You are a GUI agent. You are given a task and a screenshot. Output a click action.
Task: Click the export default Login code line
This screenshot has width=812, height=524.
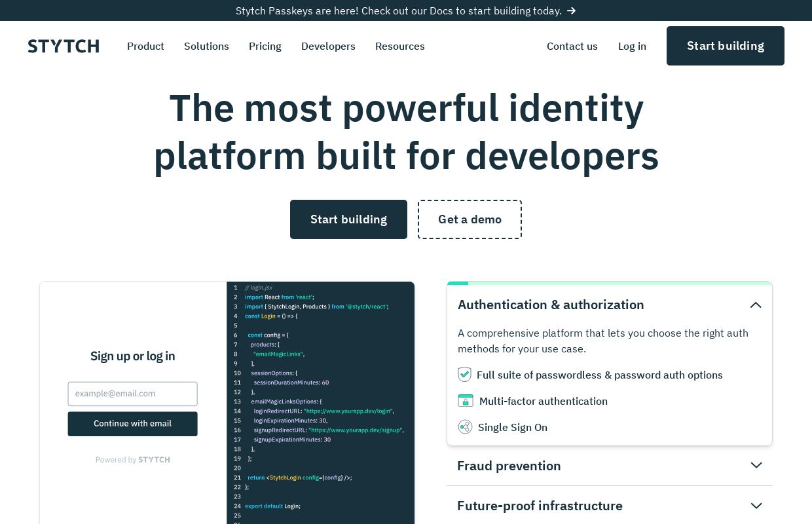(x=272, y=506)
